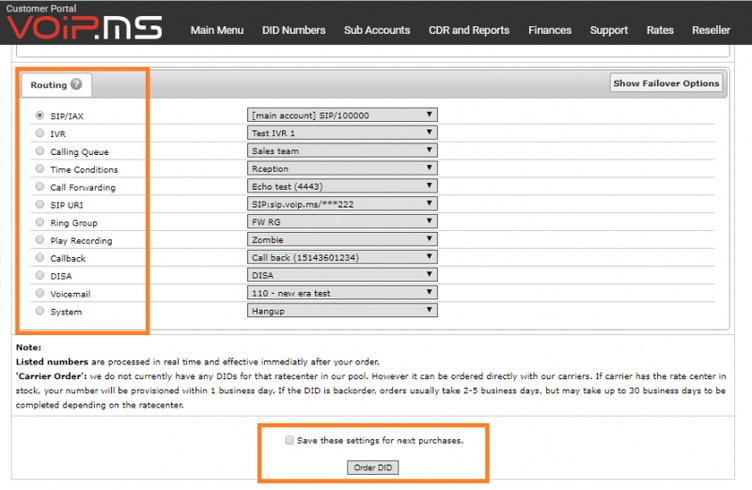This screenshot has width=752, height=490.
Task: Choose Calling Queue routing option
Action: coord(40,151)
